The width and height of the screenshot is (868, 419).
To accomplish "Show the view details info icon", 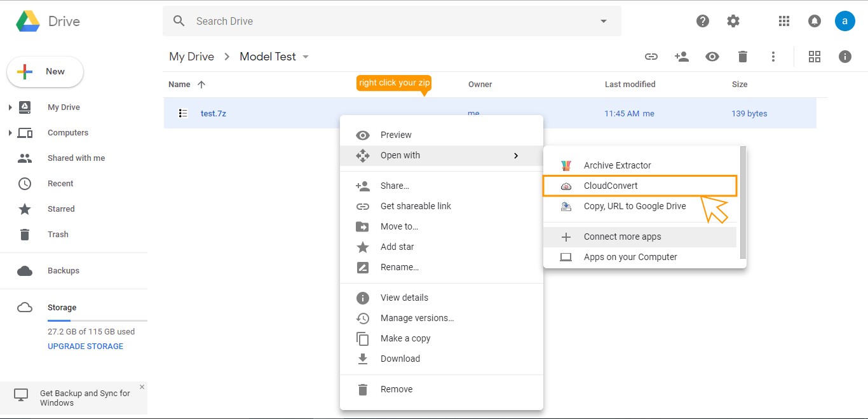I will point(844,57).
